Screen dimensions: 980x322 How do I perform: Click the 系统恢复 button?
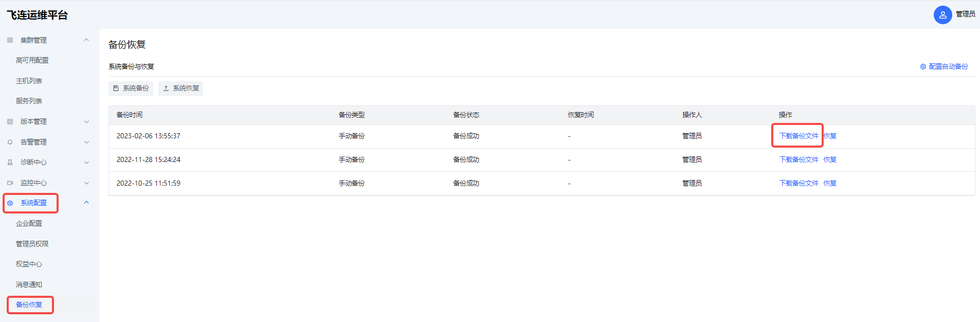[180, 88]
